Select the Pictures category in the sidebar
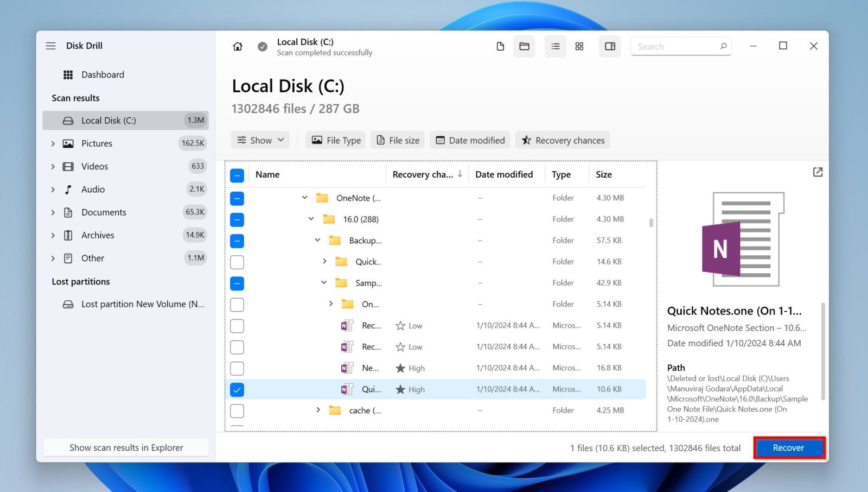The width and height of the screenshot is (868, 492). click(97, 143)
